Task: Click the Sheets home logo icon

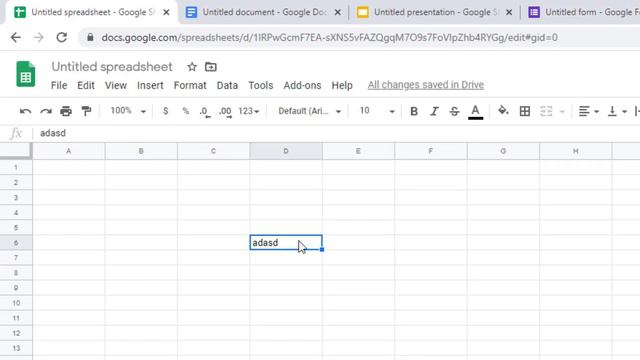Action: 26,74
